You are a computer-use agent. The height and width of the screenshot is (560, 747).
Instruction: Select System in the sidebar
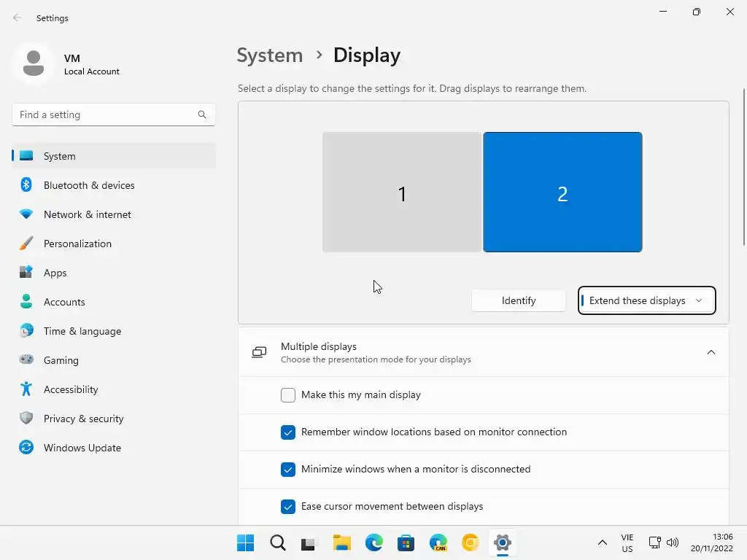[x=114, y=156]
